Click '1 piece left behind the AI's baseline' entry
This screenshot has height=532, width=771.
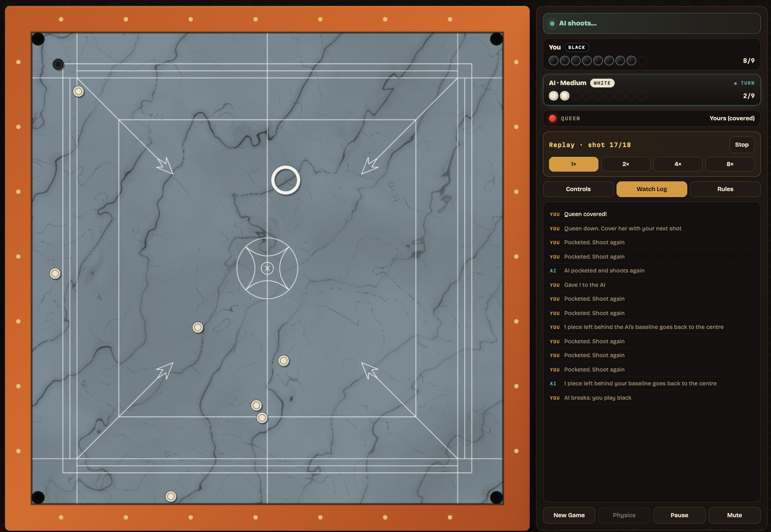click(x=652, y=327)
